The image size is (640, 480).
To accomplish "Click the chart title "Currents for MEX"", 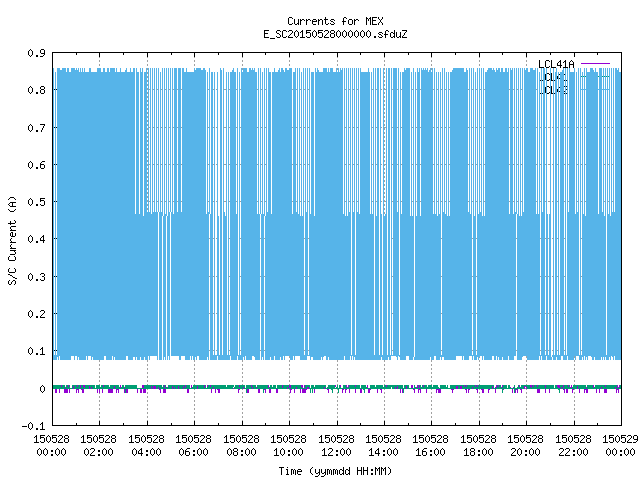I will point(335,21).
